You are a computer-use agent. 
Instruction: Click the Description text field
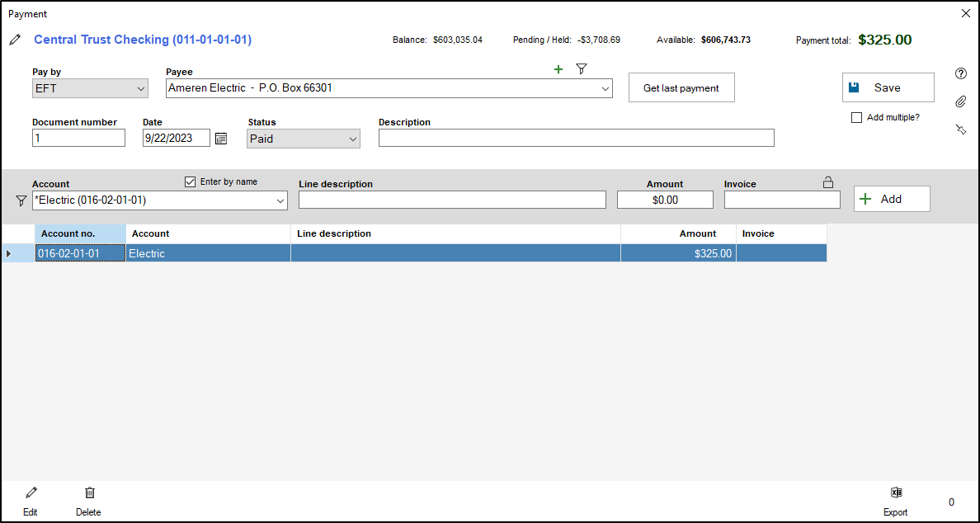coord(577,138)
